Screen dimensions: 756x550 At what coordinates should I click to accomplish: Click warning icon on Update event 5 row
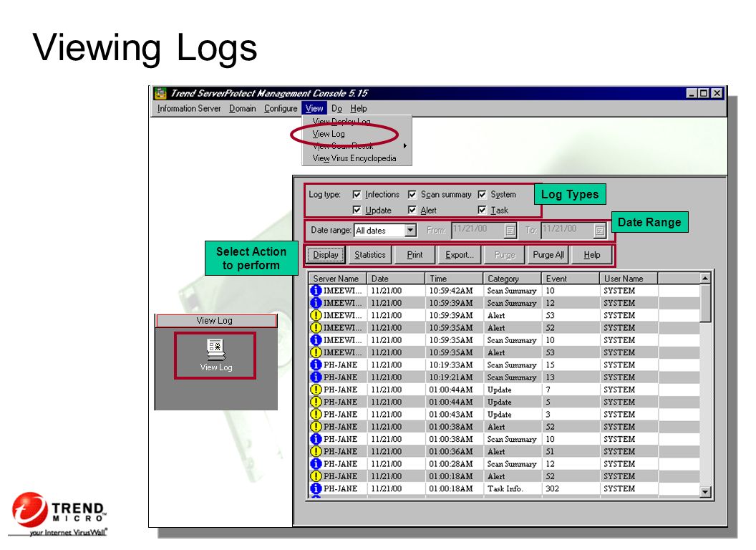316,402
